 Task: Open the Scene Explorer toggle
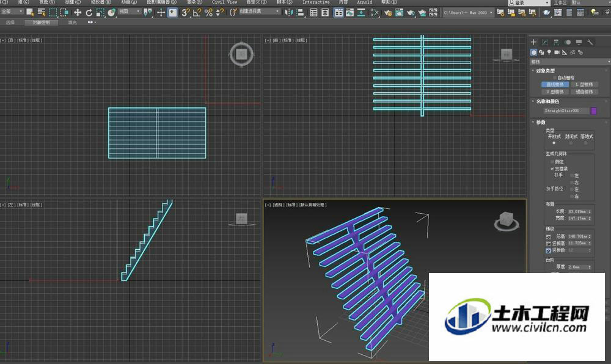(313, 12)
